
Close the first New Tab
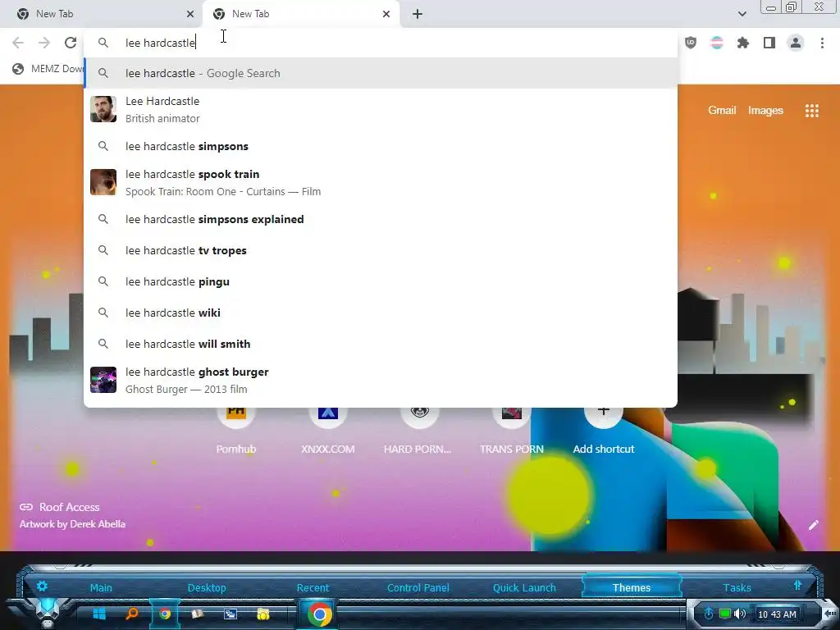pos(190,14)
